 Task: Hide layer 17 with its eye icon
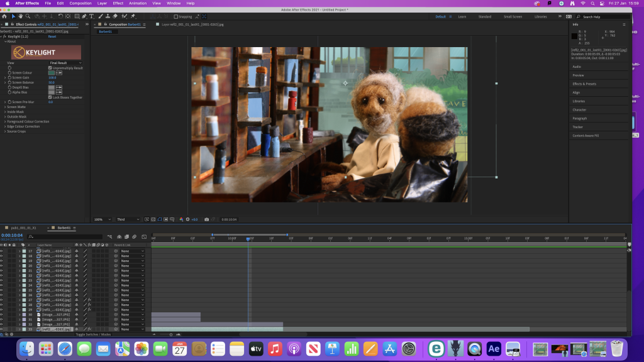[2, 251]
